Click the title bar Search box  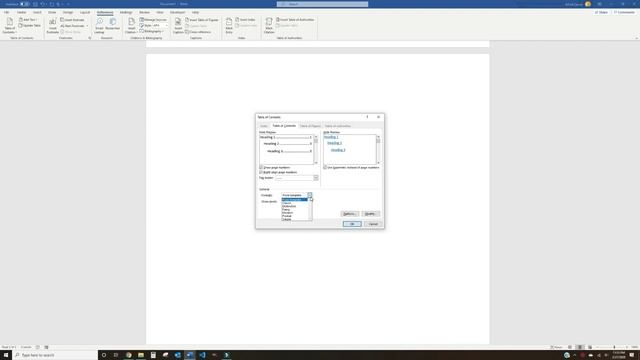click(322, 4)
